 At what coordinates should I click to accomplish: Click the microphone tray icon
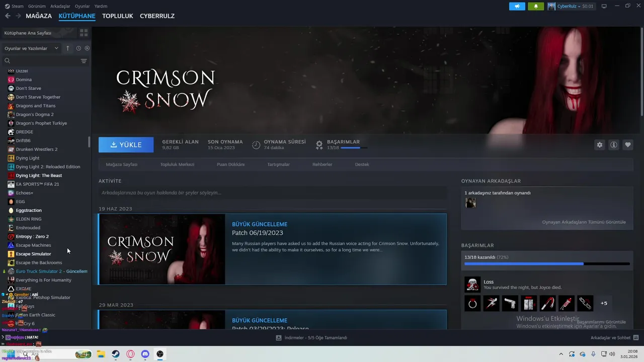click(593, 354)
